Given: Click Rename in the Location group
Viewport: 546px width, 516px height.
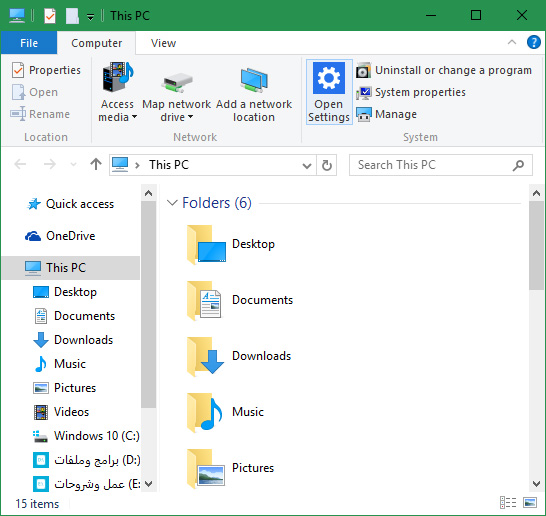Looking at the screenshot, I should coord(40,114).
